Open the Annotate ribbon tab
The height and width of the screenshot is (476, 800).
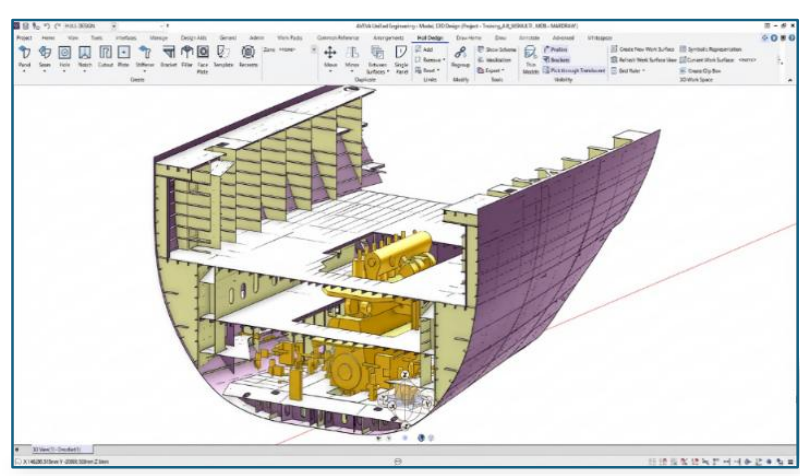(529, 38)
